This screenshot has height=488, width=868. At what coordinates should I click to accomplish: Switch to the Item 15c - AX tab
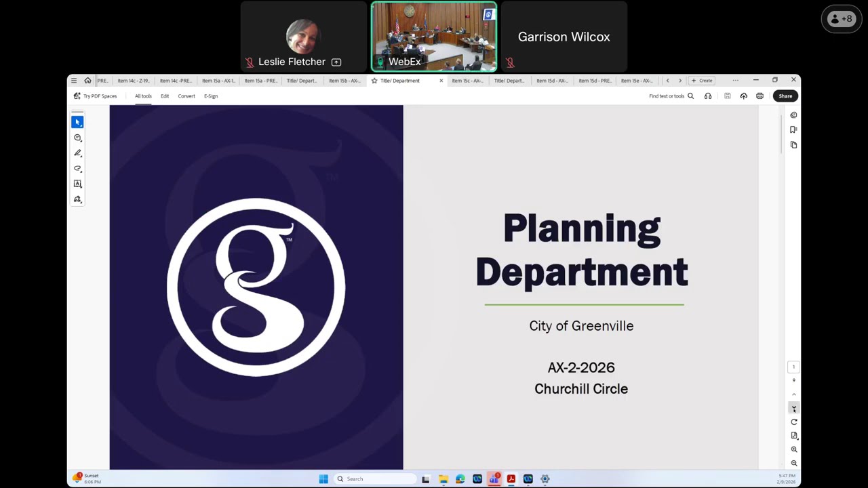(x=467, y=81)
